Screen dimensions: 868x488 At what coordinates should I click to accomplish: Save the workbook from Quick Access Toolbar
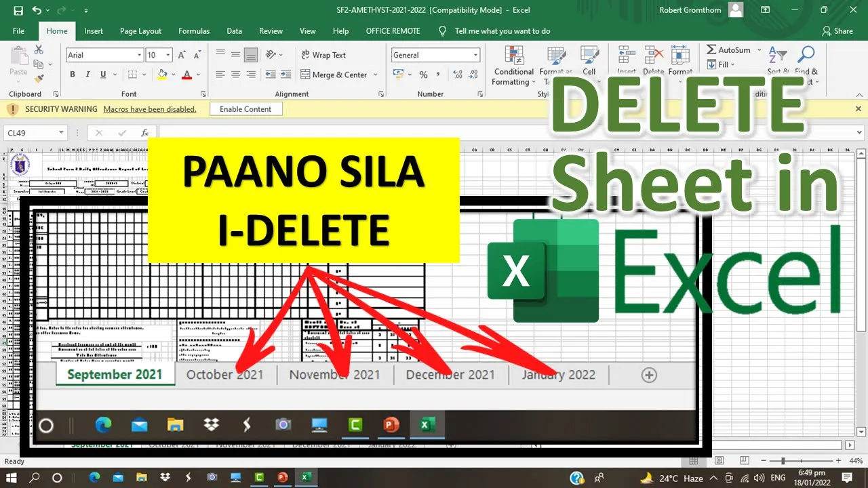point(18,10)
